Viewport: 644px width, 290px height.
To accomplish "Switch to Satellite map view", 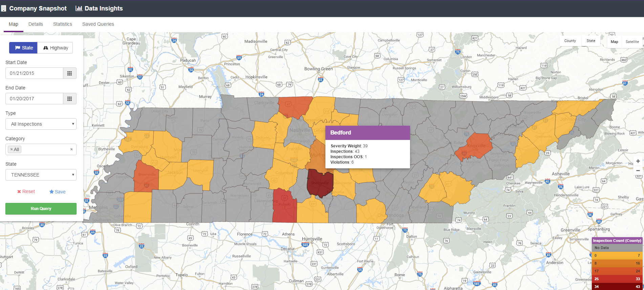I will coord(632,42).
